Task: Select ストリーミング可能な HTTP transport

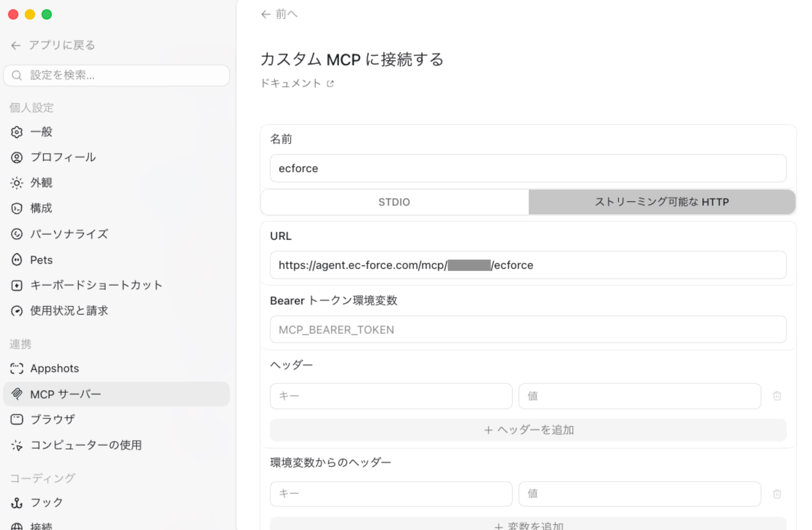Action: coord(662,202)
